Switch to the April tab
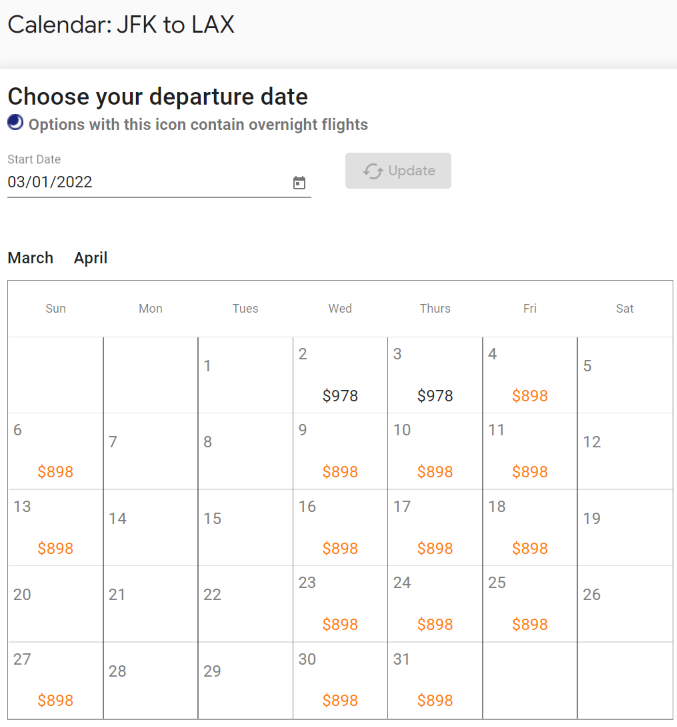The width and height of the screenshot is (677, 727). pos(91,258)
